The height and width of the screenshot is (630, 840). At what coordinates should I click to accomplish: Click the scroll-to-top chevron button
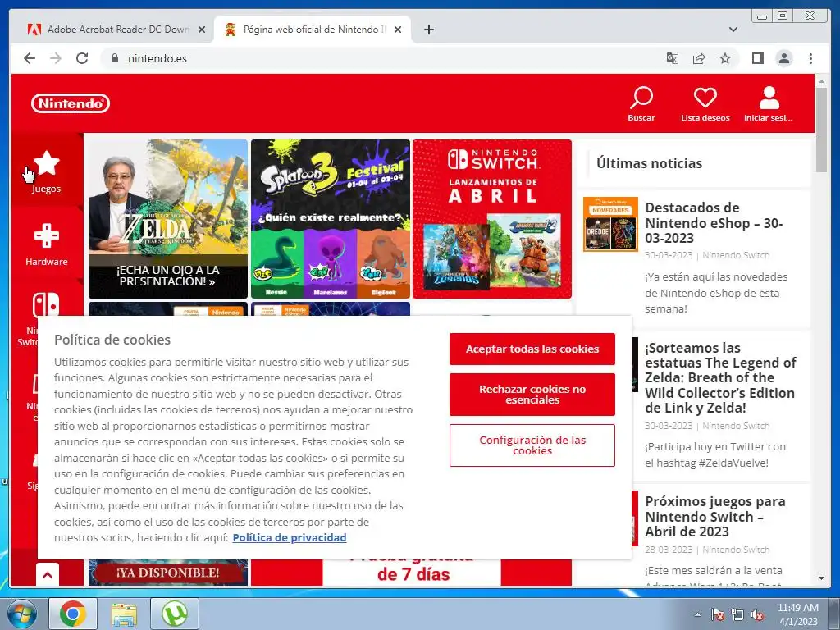[x=48, y=575]
